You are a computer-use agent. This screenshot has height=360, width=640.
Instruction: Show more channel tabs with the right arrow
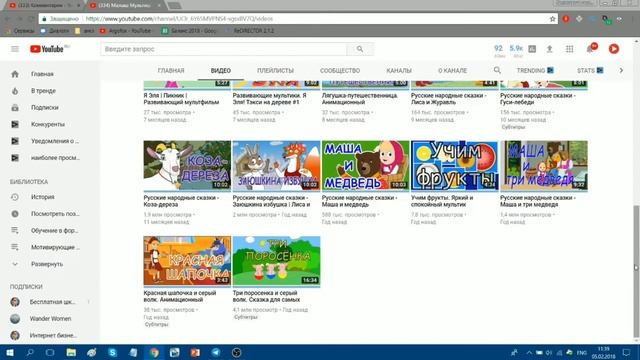click(x=621, y=70)
